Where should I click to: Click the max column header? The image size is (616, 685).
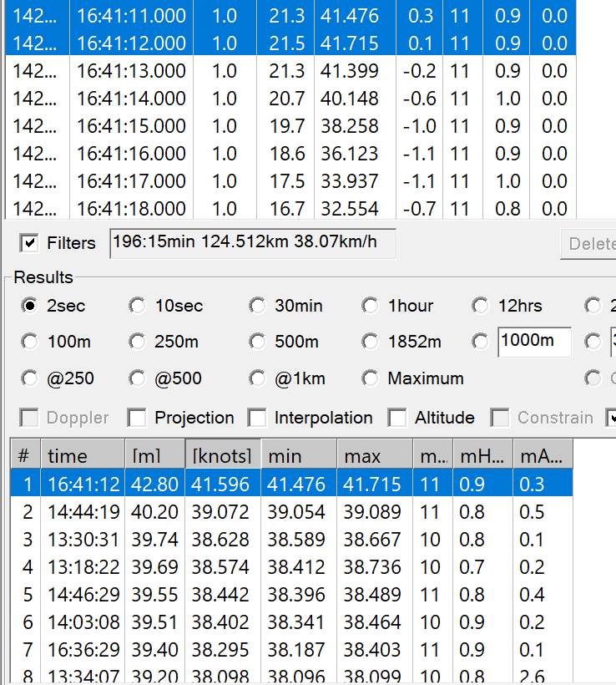[x=374, y=456]
